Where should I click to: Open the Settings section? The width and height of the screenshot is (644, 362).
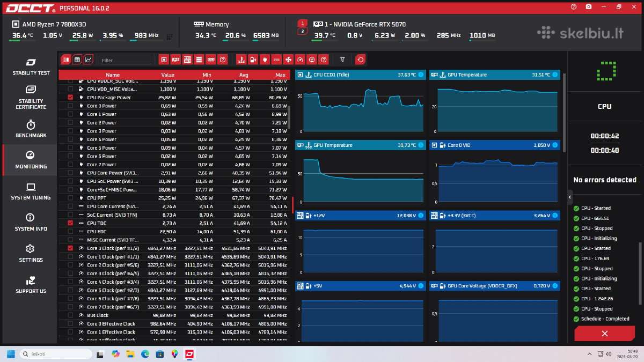tap(31, 254)
